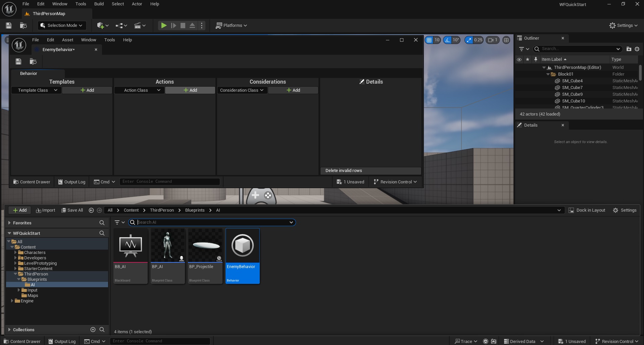Expand the Characters folder in tree

15,252
